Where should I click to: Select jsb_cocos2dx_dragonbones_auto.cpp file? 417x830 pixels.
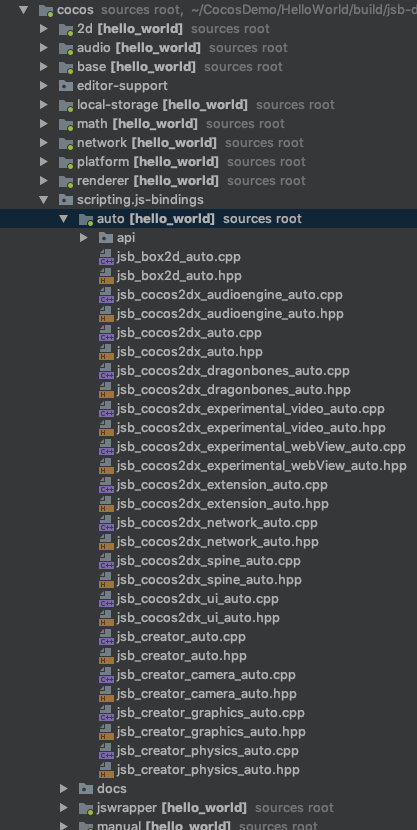coord(233,371)
